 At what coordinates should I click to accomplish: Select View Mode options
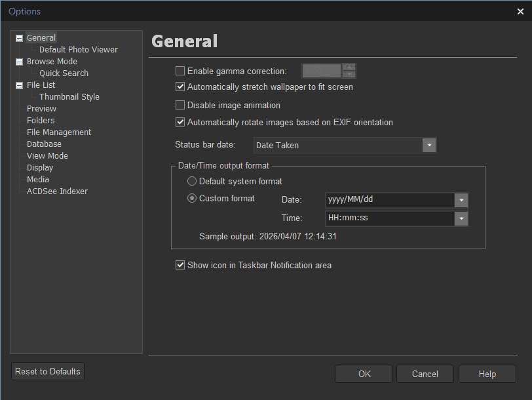coord(47,156)
